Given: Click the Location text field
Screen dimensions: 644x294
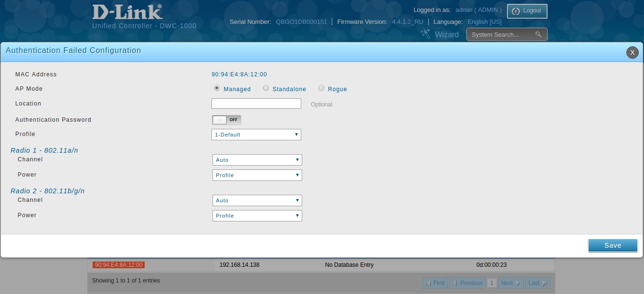Looking at the screenshot, I should coord(256,104).
